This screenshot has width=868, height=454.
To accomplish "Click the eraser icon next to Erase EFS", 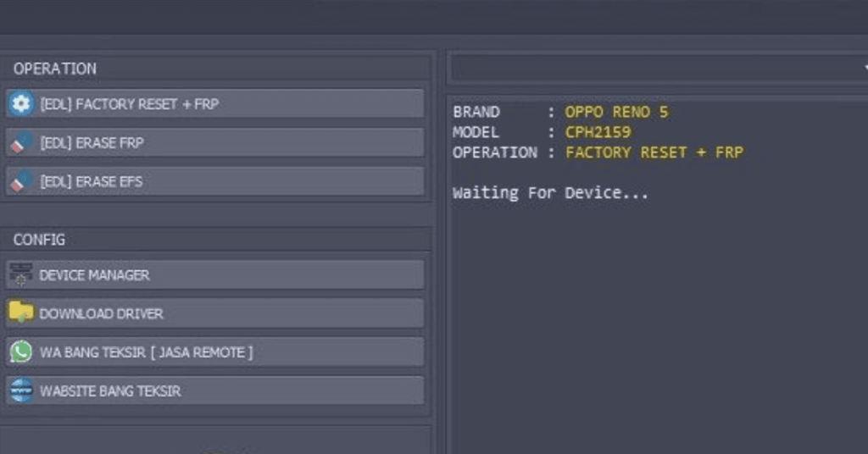I will pos(21,180).
